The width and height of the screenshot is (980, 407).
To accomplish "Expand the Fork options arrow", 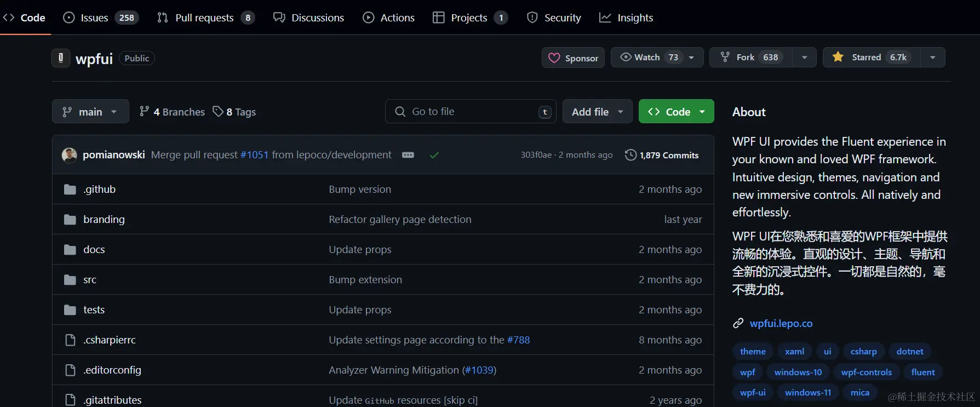I will pos(804,57).
